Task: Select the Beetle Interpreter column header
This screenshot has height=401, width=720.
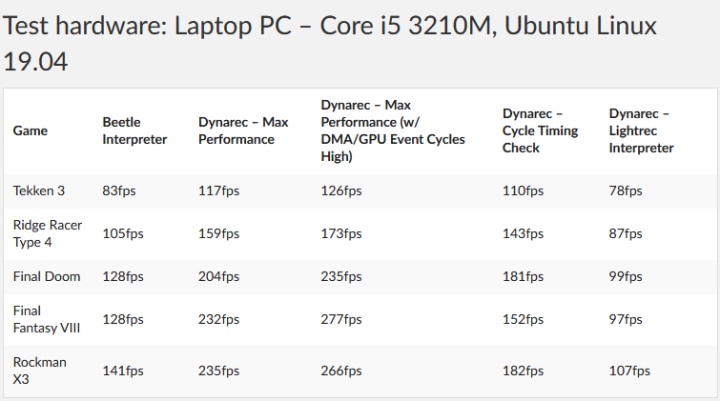Action: (134, 131)
